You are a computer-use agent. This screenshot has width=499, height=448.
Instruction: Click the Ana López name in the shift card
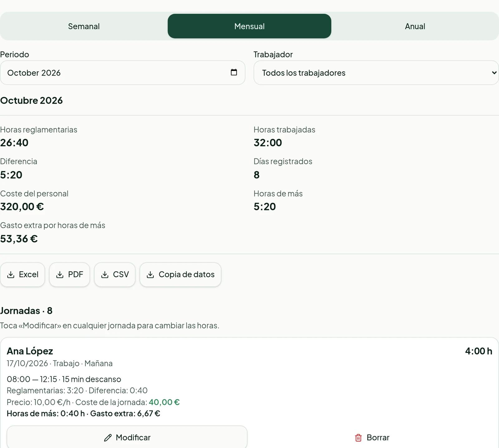coord(30,351)
